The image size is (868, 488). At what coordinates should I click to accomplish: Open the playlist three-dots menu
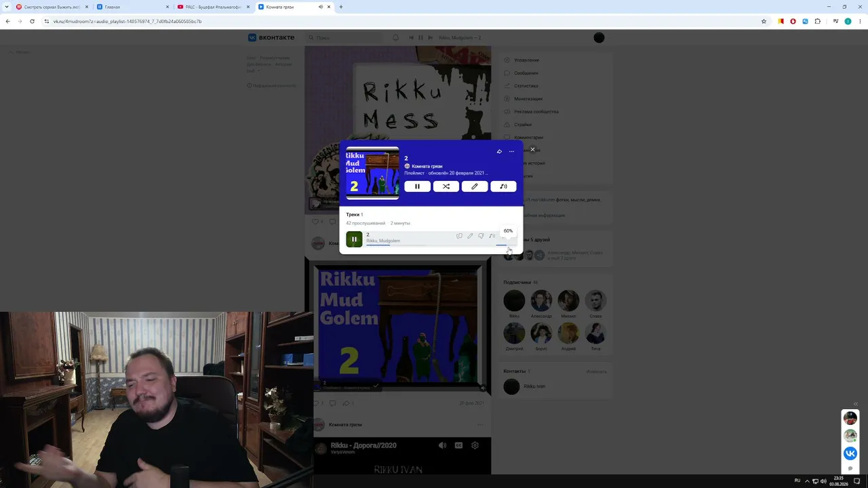click(x=511, y=151)
